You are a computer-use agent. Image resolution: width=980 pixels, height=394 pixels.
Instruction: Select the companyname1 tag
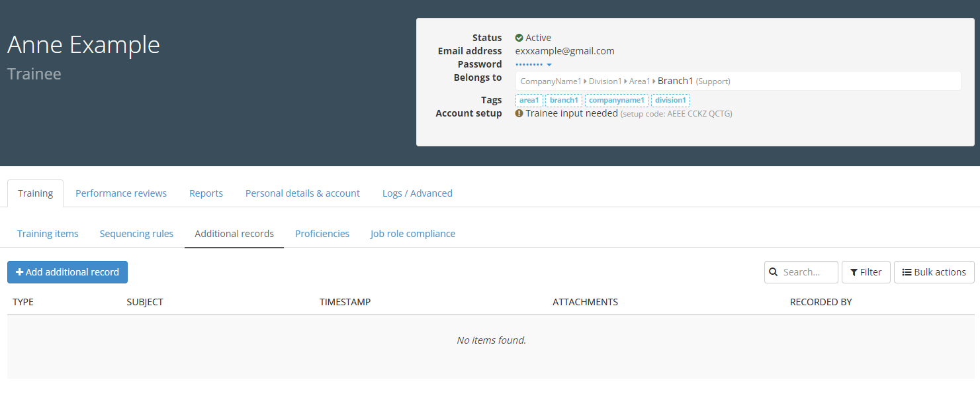(616, 101)
